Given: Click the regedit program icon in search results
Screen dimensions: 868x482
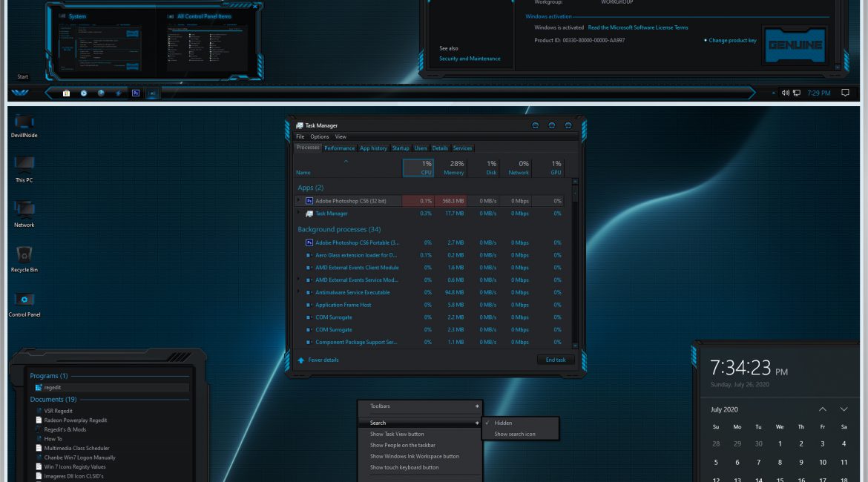Looking at the screenshot, I should [38, 387].
